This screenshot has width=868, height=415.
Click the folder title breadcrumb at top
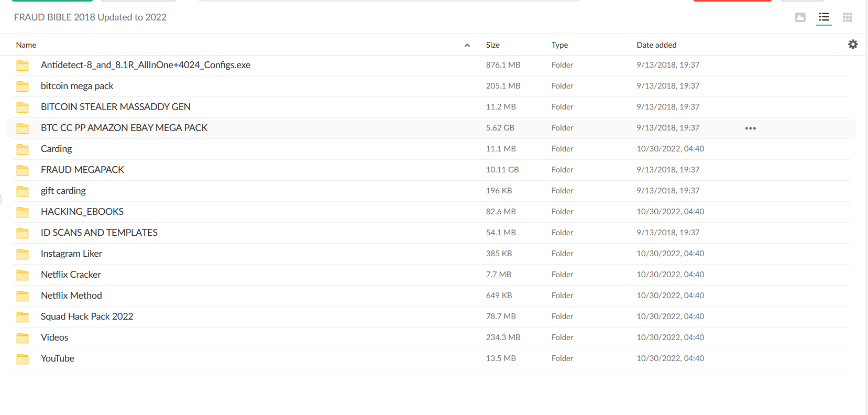(90, 17)
